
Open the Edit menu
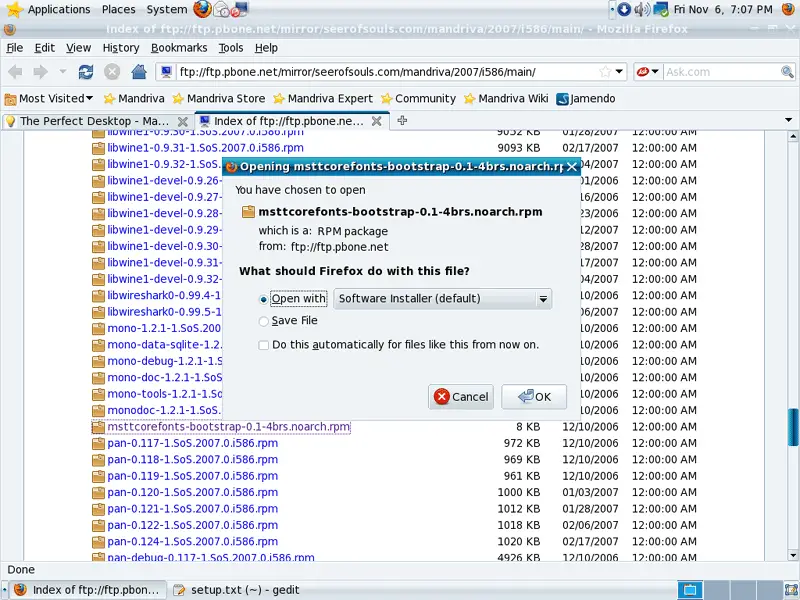click(x=44, y=48)
